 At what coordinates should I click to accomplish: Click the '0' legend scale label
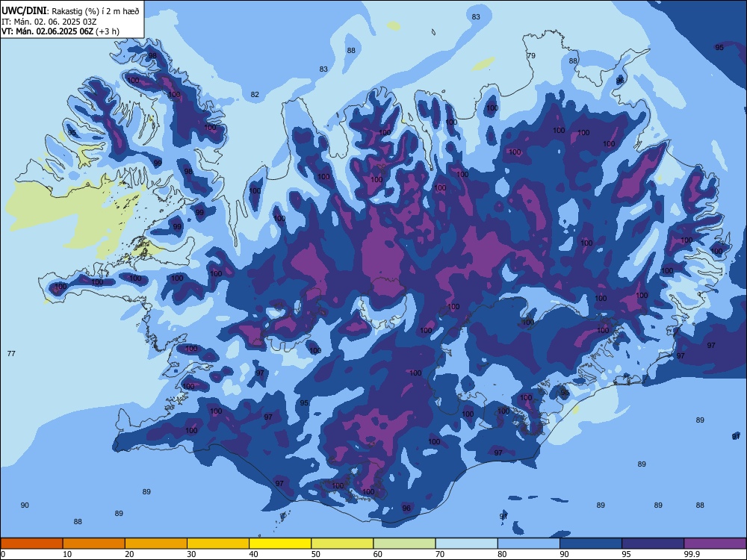coord(3,554)
